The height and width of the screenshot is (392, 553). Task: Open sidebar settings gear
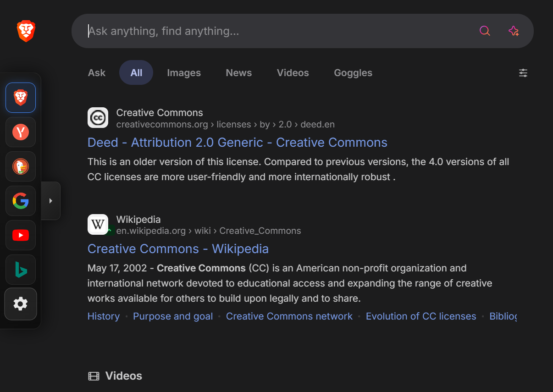tap(21, 304)
